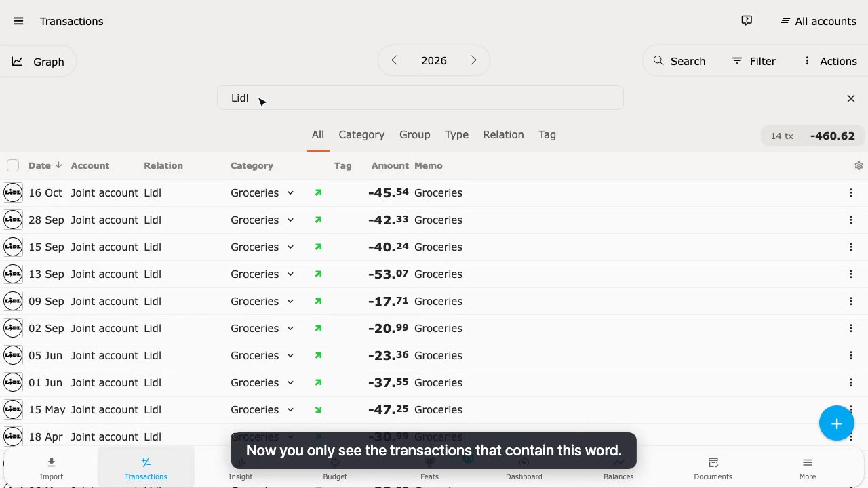Switch to the Type tab
868x488 pixels.
[x=456, y=135]
